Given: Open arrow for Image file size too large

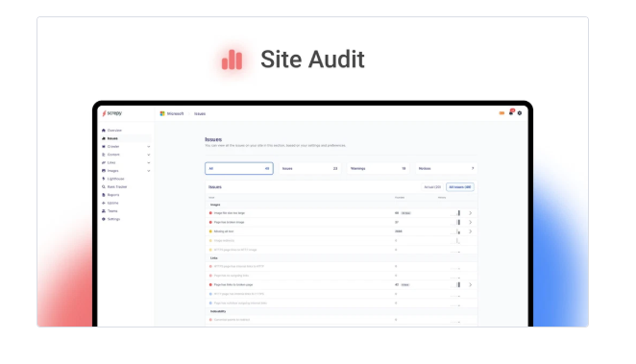Looking at the screenshot, I should pyautogui.click(x=471, y=213).
